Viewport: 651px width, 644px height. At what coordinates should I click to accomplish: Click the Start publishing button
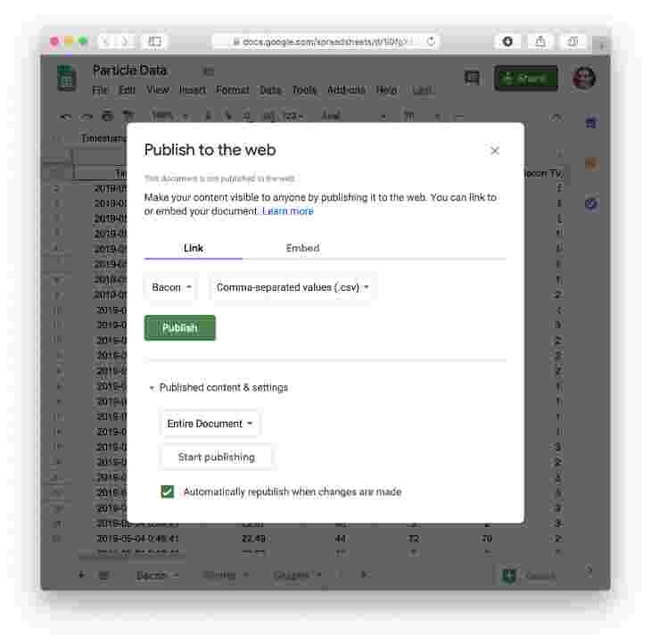click(x=217, y=458)
